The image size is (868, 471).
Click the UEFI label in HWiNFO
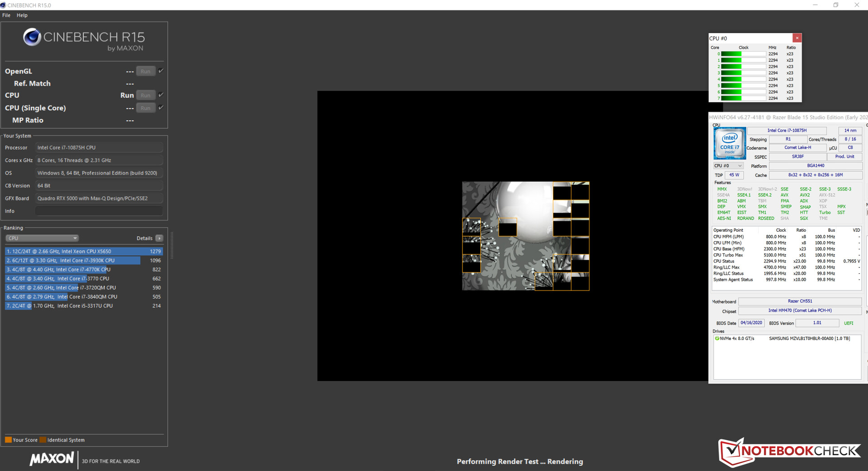tap(849, 324)
